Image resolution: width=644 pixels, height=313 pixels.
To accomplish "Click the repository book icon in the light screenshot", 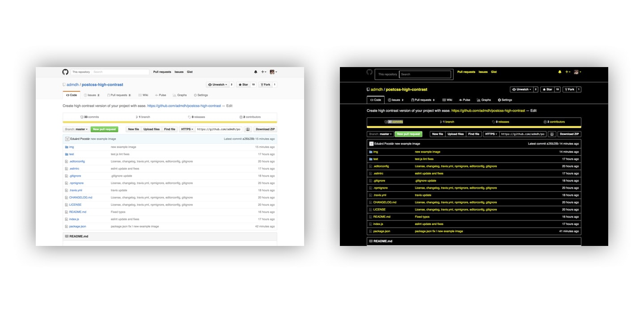I will (64, 85).
